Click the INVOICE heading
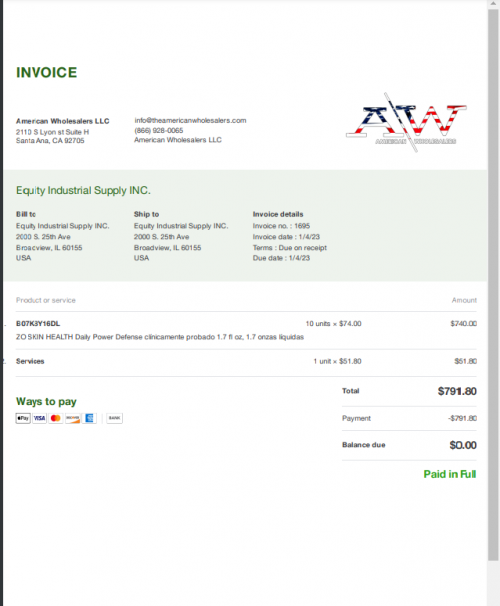The image size is (500, 606). pyautogui.click(x=47, y=73)
